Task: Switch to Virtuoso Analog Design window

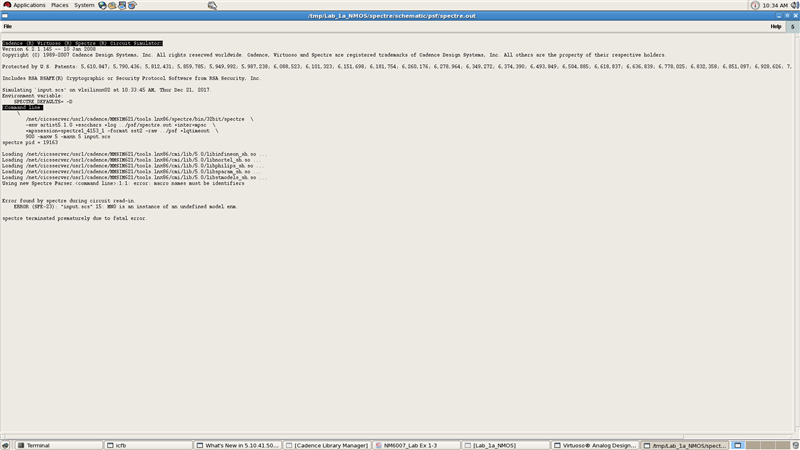Action: point(596,445)
